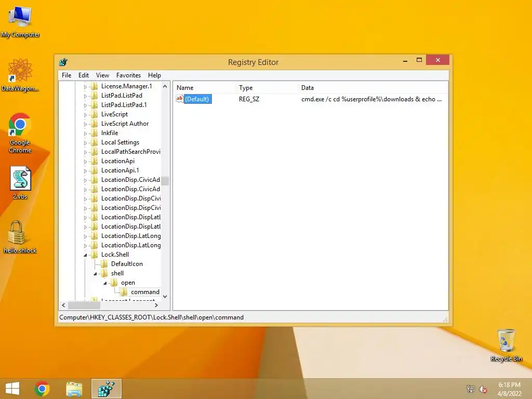
Task: Click the tree horizontal scrollbar thumb
Action: pos(84,305)
